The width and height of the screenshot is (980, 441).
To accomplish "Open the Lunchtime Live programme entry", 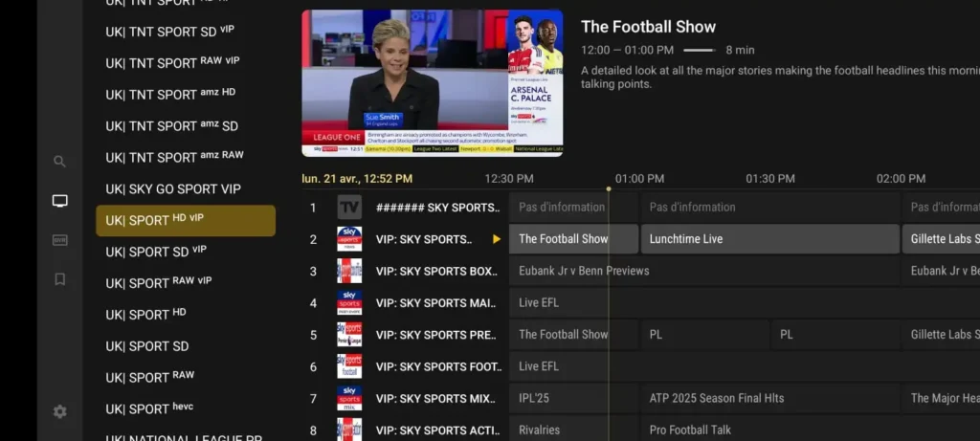I will (x=770, y=239).
